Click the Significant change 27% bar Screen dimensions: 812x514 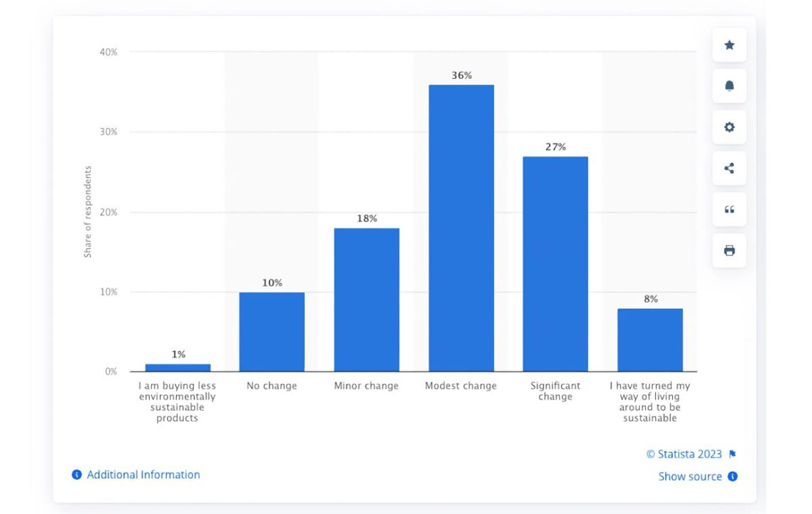[x=555, y=264]
